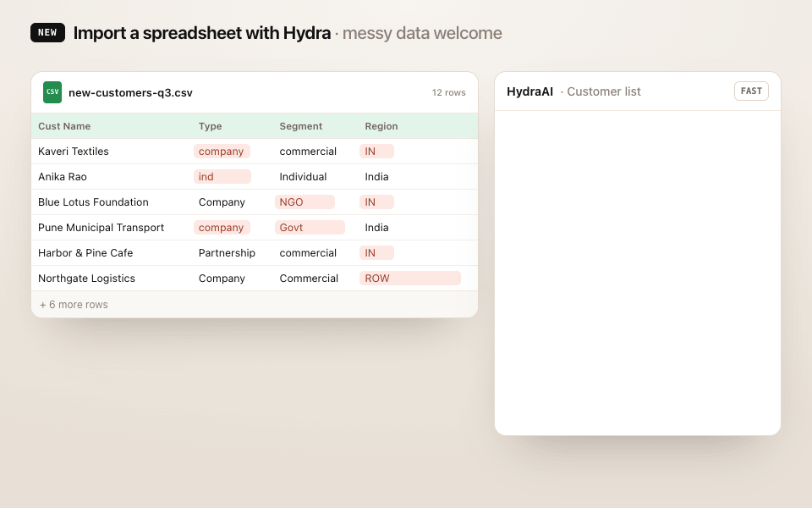Image resolution: width=812 pixels, height=508 pixels.
Task: Select the Blue Lotus Foundation cell
Action: pyautogui.click(x=93, y=202)
